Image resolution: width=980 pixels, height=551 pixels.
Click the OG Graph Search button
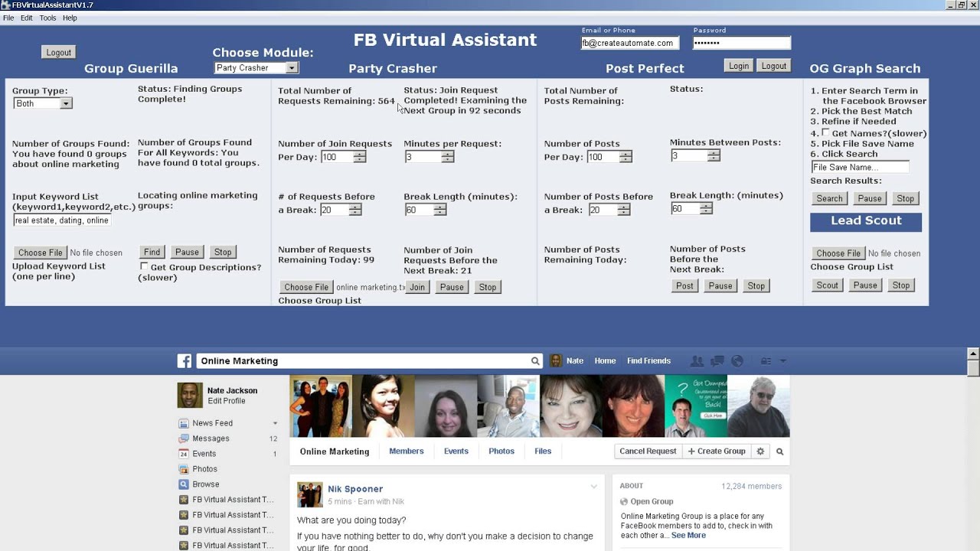coord(829,198)
